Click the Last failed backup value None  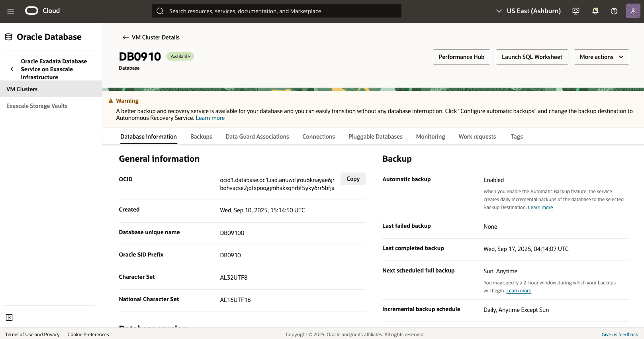[490, 227]
